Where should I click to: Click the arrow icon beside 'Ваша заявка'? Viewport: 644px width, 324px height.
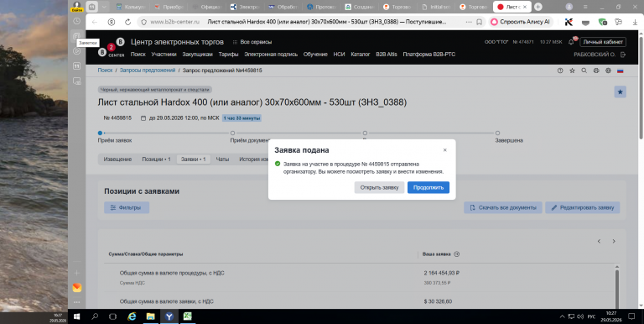[x=457, y=254]
